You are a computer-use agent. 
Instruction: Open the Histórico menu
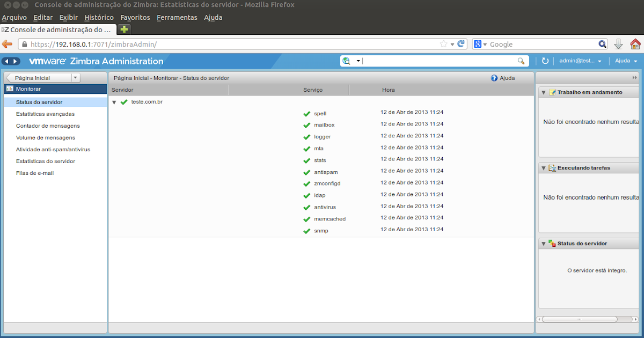99,17
